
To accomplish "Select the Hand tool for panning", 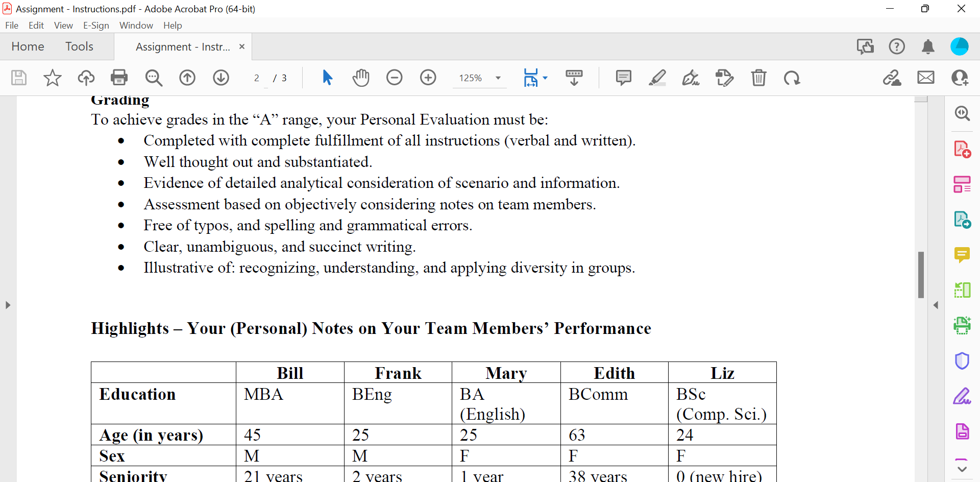I will click(361, 78).
